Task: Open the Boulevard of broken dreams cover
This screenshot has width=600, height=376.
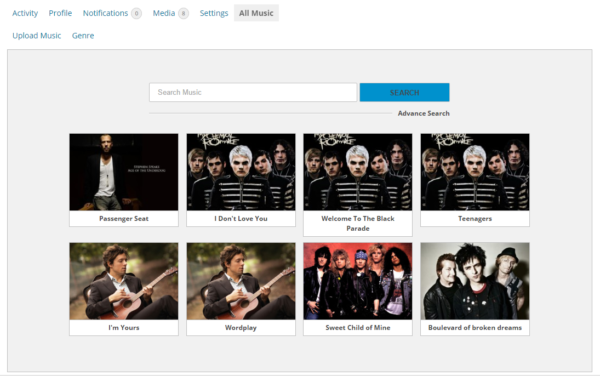Action: [475, 281]
